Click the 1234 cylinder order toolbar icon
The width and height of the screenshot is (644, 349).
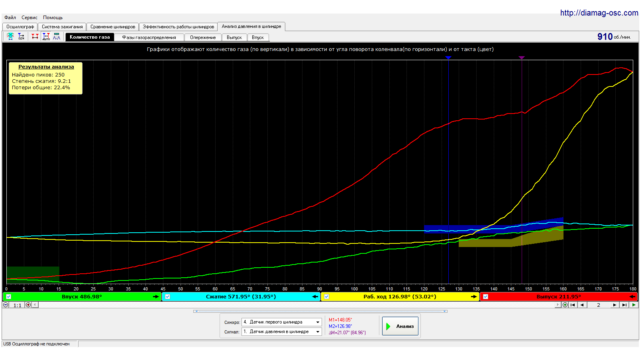21,37
